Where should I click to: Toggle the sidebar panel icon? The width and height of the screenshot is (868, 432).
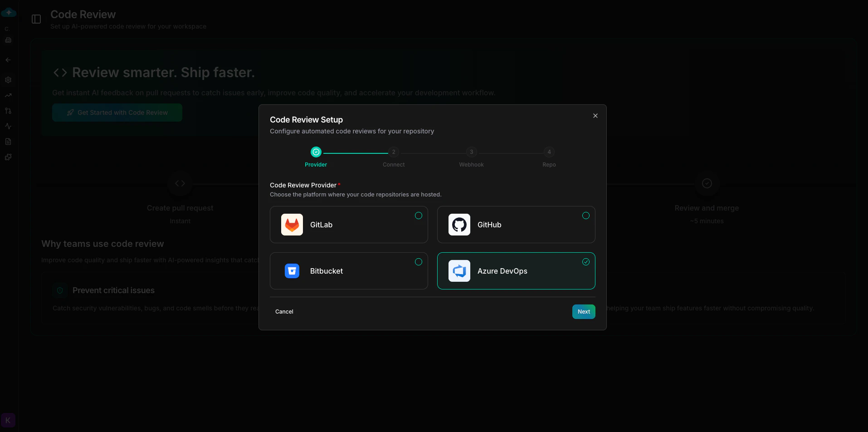click(x=36, y=19)
